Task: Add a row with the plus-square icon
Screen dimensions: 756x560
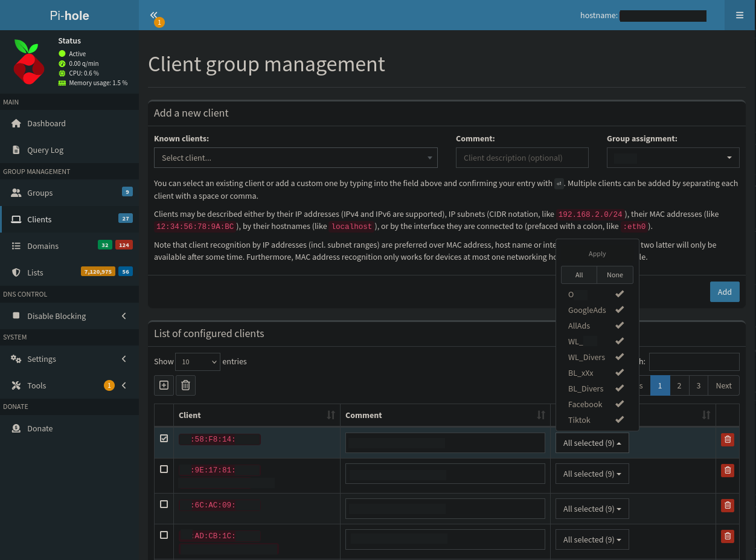Action: tap(164, 385)
